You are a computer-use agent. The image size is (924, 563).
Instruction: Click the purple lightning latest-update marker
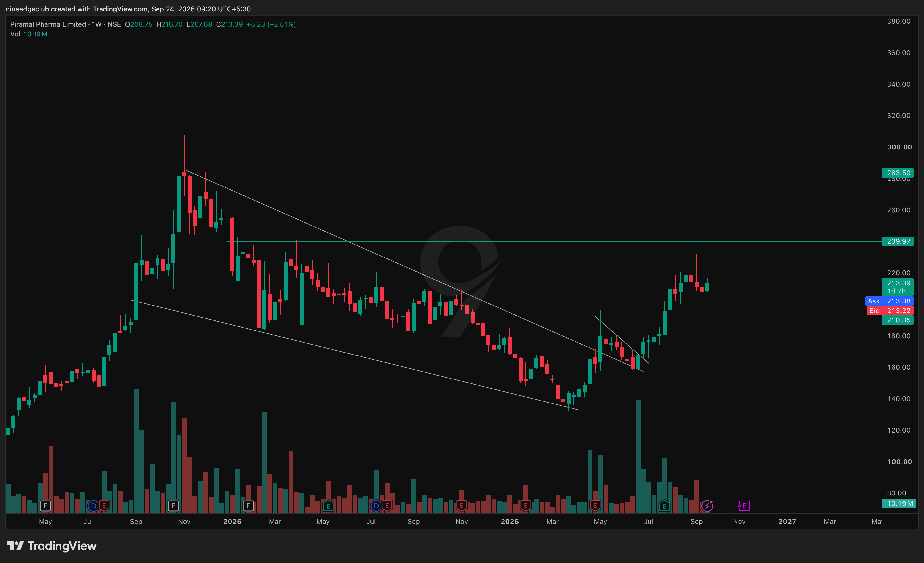point(707,506)
